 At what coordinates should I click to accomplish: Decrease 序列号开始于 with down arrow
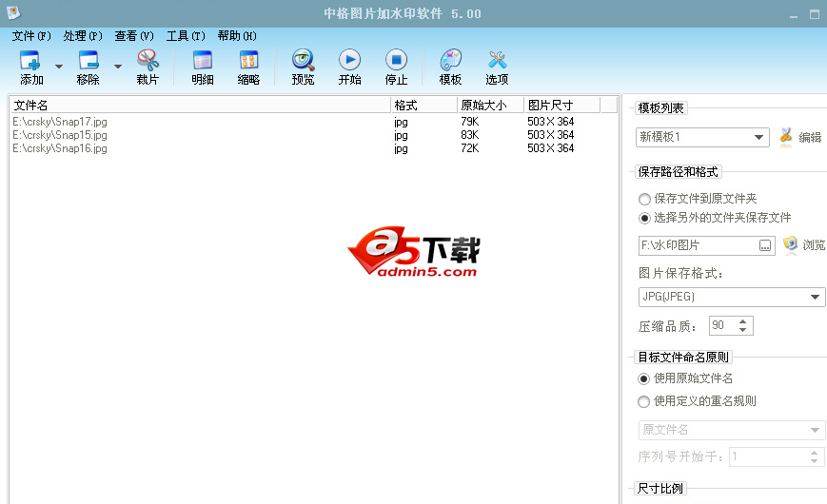[815, 461]
